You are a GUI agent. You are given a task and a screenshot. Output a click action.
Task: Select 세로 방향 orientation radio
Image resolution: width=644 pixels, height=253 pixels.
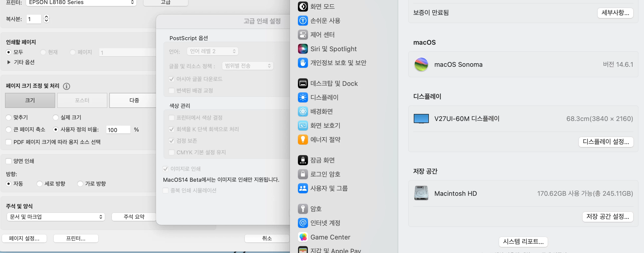coord(40,184)
